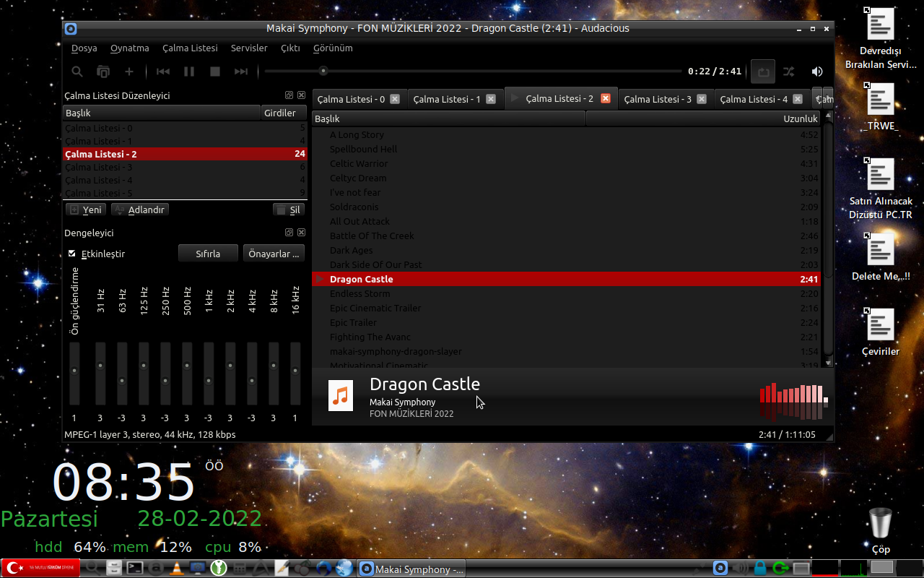Click the blue lock icon in system tray
The image size is (924, 578).
[x=759, y=568]
